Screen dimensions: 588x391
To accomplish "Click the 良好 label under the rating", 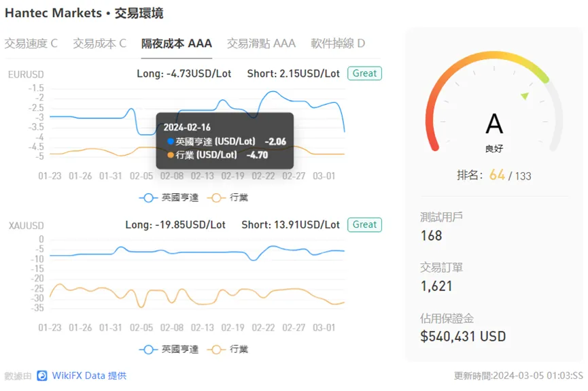I will point(494,149).
